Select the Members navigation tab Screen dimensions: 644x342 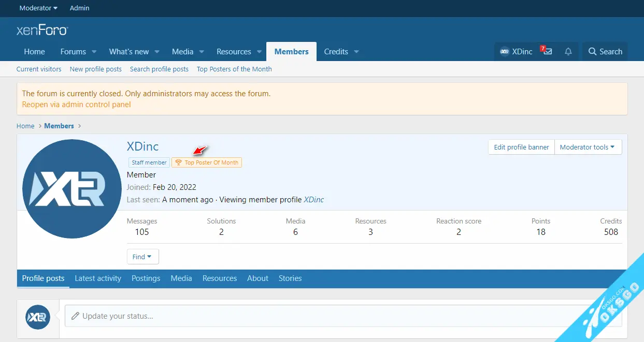coord(292,52)
